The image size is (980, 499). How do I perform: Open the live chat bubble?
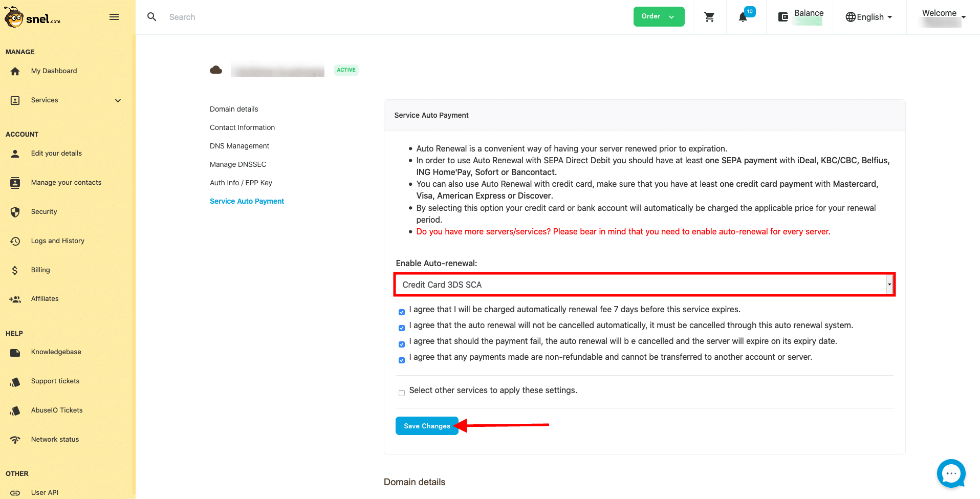(x=951, y=473)
